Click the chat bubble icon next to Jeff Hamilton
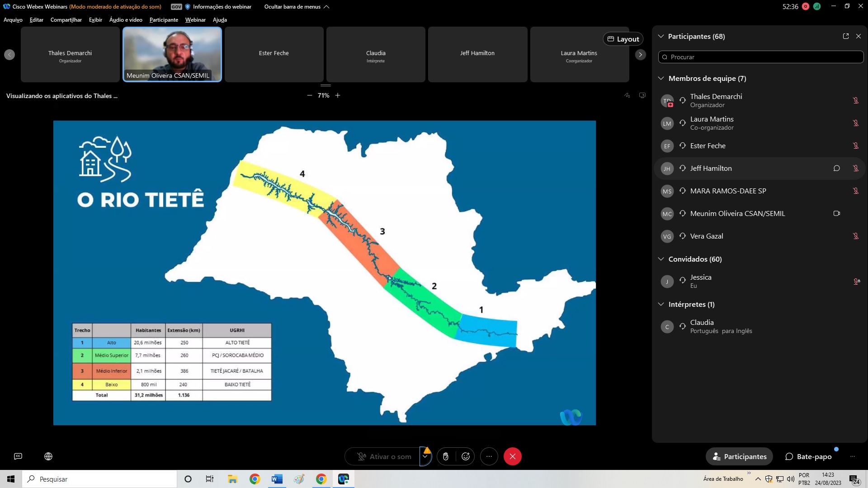The image size is (868, 488). tap(836, 168)
